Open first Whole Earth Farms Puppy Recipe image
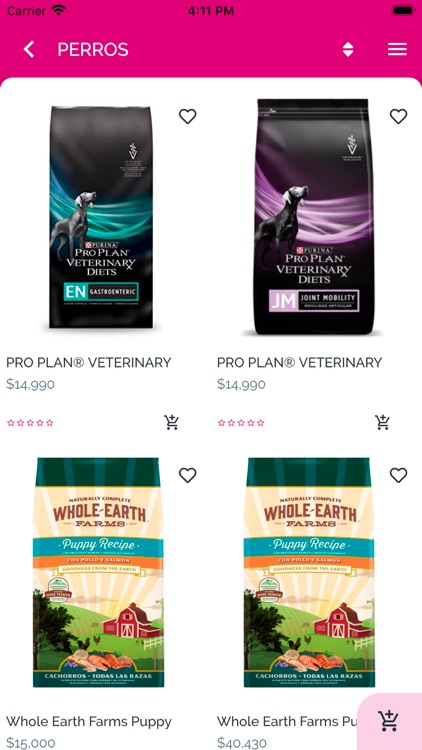Viewport: 422px width, 750px height. pos(99,573)
